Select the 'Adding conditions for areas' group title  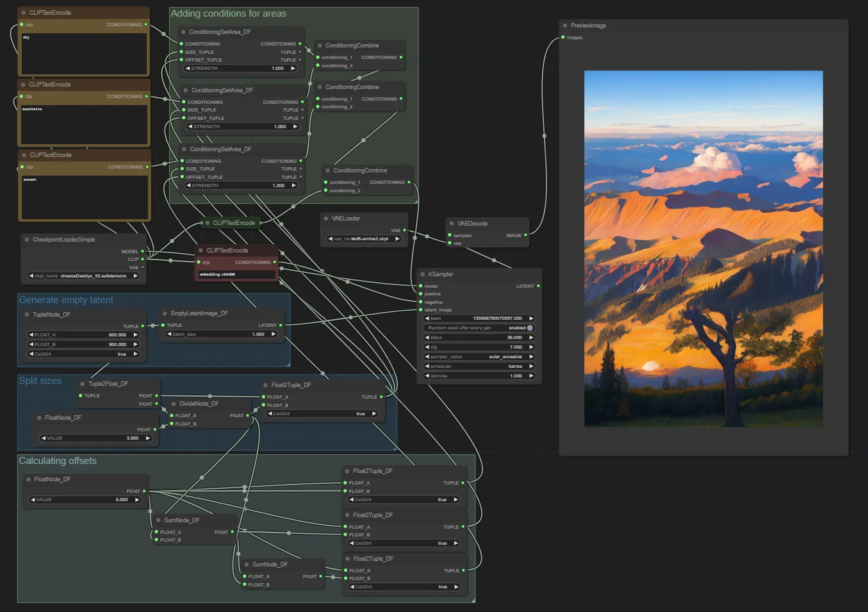[x=228, y=13]
